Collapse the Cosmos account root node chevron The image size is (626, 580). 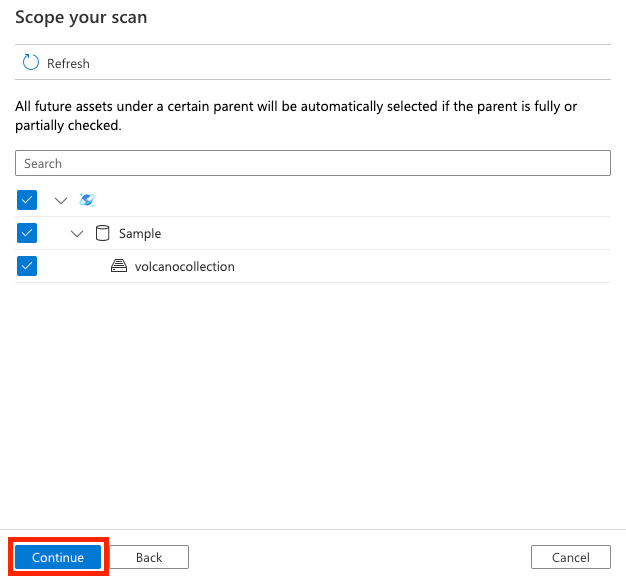click(61, 200)
